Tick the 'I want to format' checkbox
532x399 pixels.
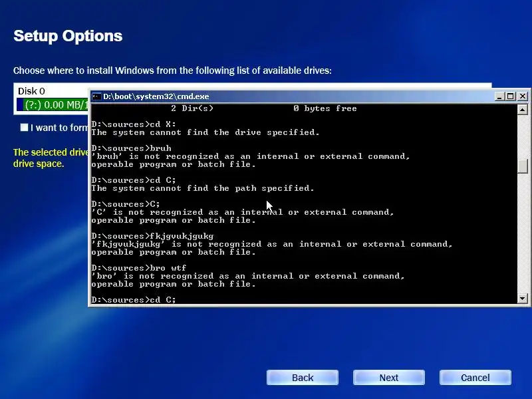pyautogui.click(x=24, y=127)
